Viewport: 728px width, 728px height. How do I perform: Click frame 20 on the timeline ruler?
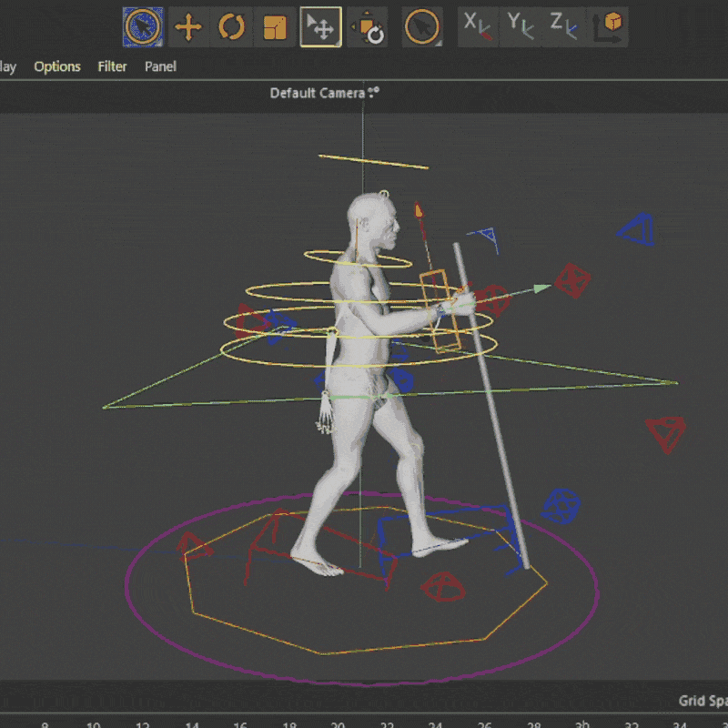coord(337,724)
